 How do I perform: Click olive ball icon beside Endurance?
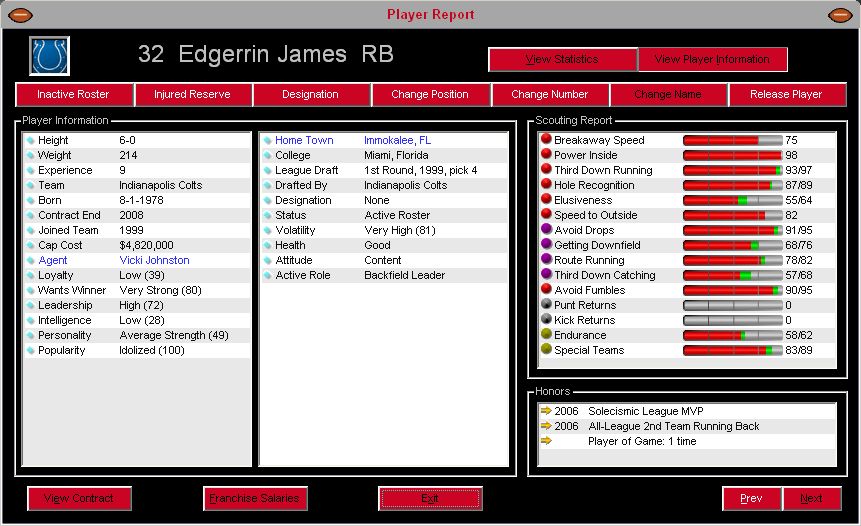(x=546, y=335)
